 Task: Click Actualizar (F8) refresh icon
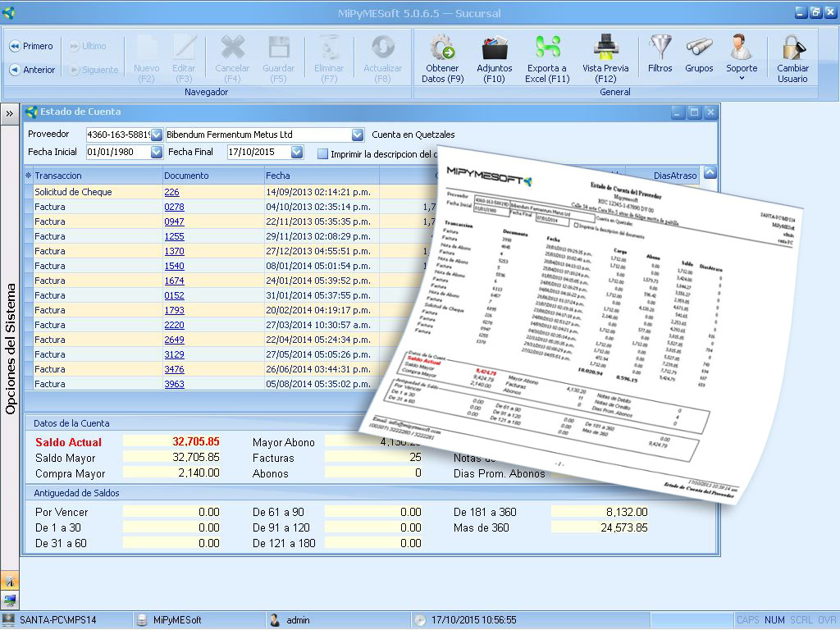click(x=382, y=48)
